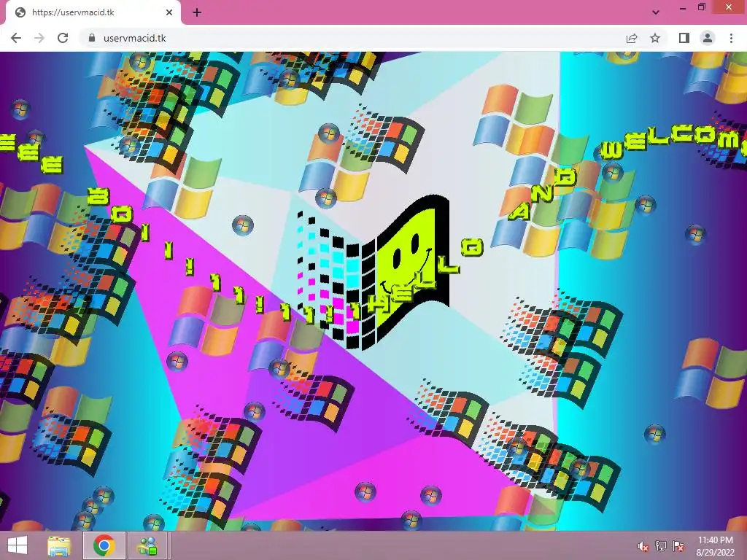Click the Chrome taskbar icon
747x560 pixels.
(104, 545)
